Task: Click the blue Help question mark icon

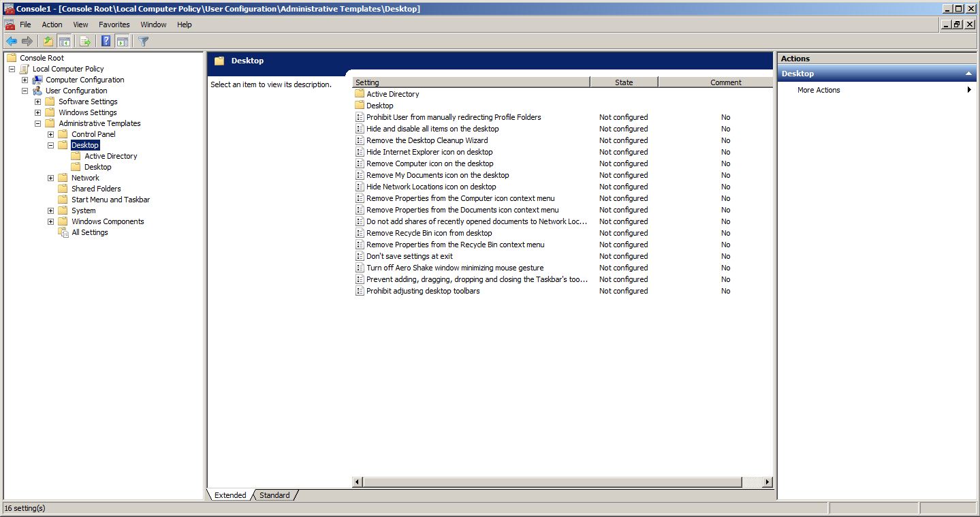Action: (x=106, y=41)
